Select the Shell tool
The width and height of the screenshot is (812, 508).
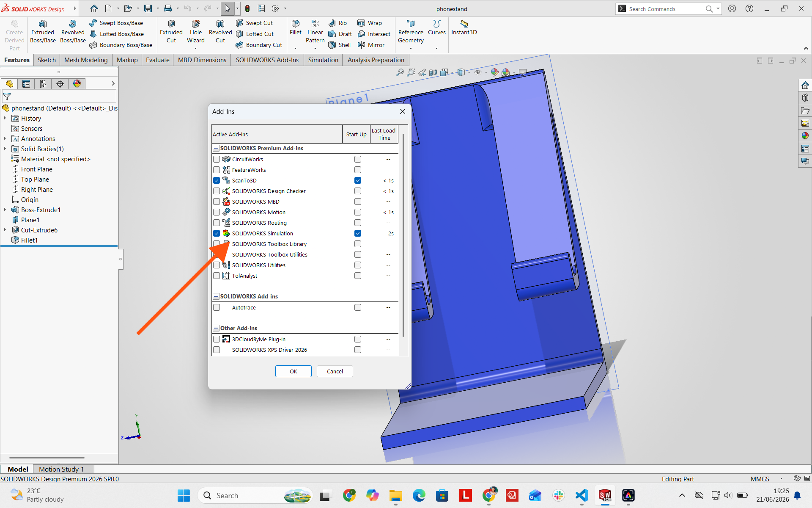pos(340,45)
